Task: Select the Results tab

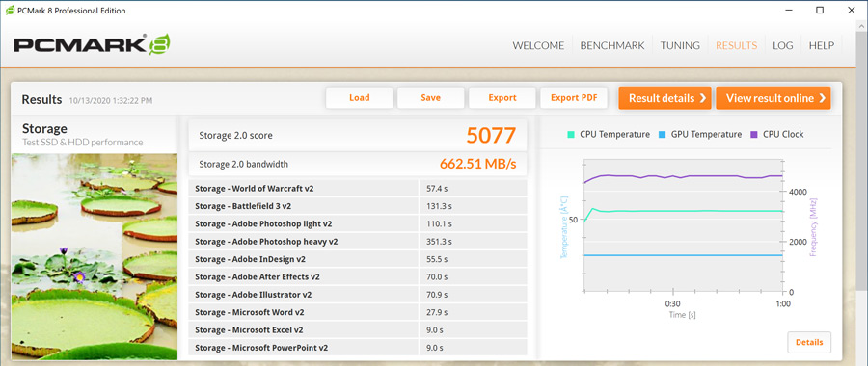Action: pyautogui.click(x=736, y=46)
